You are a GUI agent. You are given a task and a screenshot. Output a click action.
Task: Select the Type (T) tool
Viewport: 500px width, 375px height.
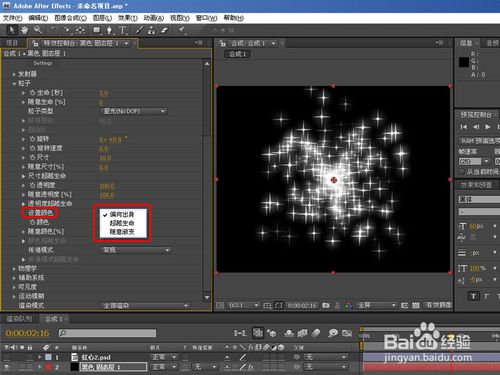coord(123,30)
